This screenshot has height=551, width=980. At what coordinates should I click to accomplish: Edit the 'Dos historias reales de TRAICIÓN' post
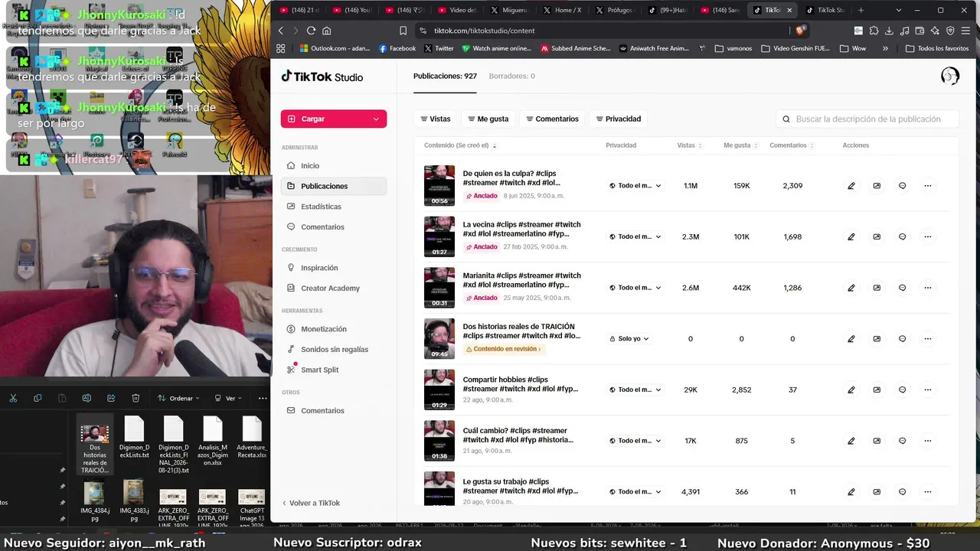point(851,338)
